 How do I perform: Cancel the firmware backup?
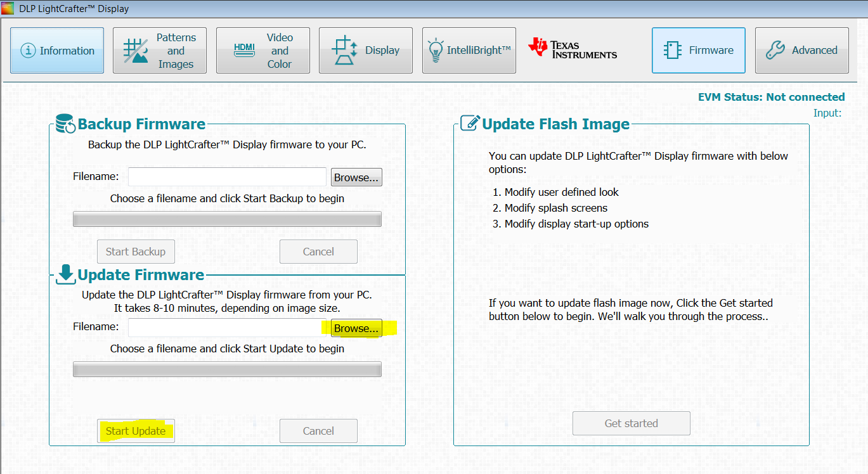[318, 252]
